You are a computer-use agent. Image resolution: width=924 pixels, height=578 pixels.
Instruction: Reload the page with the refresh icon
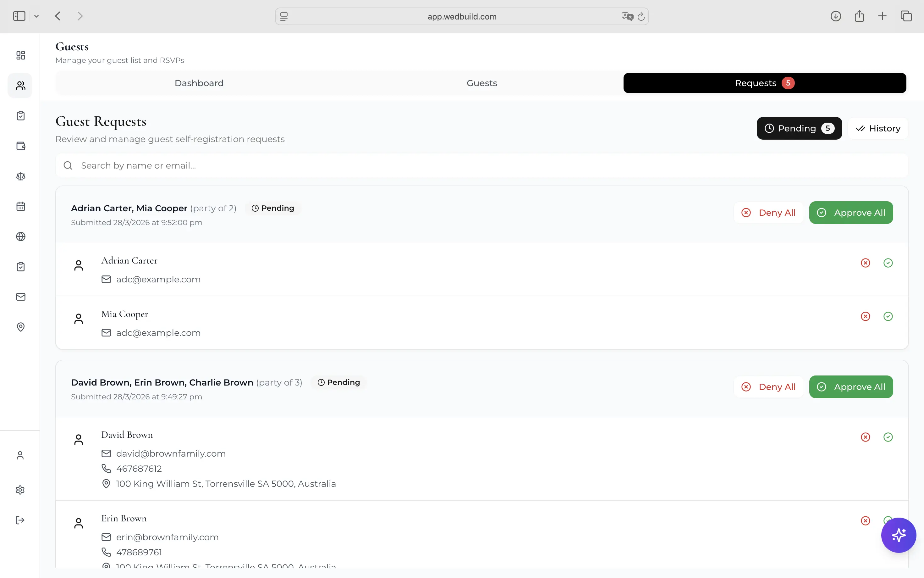[641, 16]
